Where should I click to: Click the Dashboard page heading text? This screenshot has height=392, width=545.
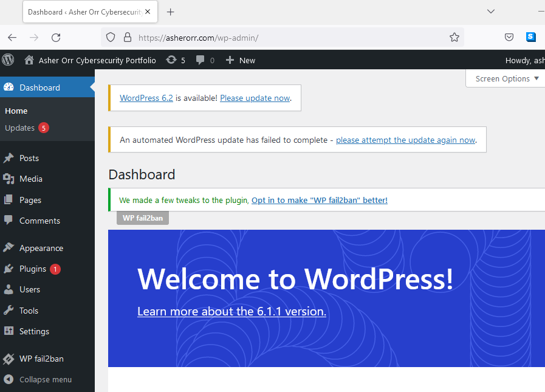142,174
